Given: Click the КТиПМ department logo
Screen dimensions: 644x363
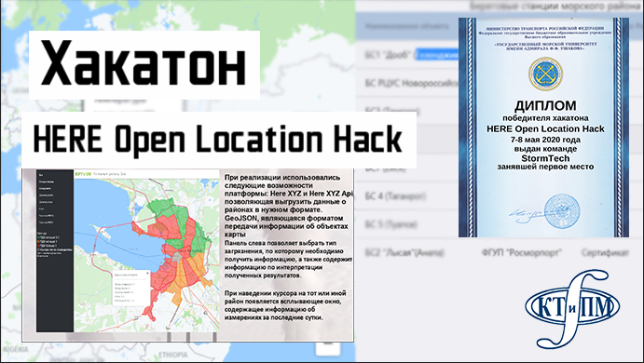Looking at the screenshot, I should pos(572,309).
